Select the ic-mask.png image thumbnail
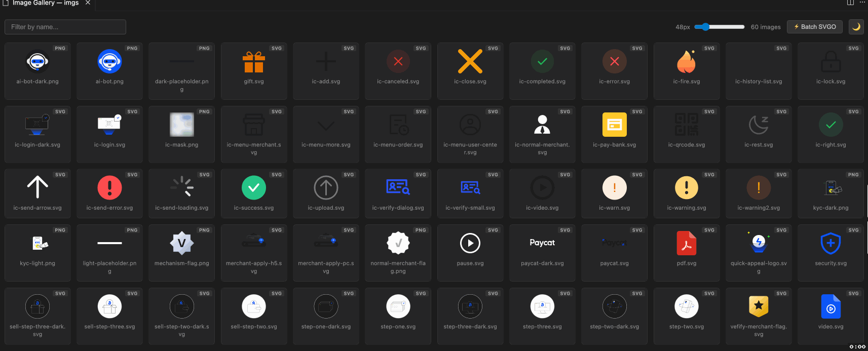 pos(182,125)
